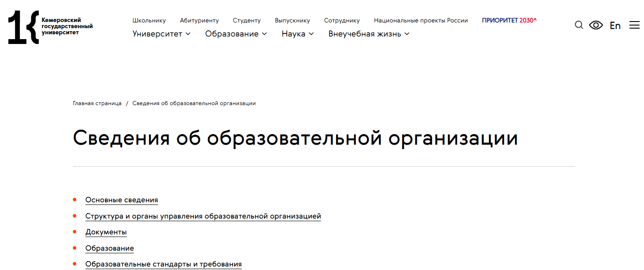Select the Кемеровский государственный университет wordmark

pyautogui.click(x=66, y=26)
